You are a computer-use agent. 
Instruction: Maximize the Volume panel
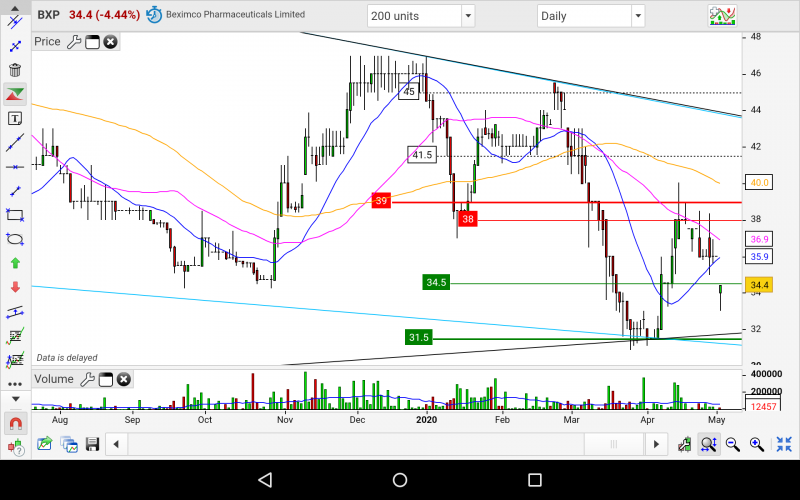[x=105, y=379]
